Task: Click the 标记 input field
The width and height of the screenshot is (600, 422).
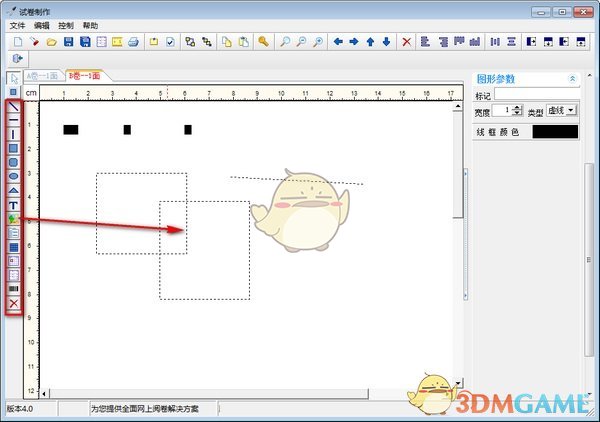Action: (537, 94)
